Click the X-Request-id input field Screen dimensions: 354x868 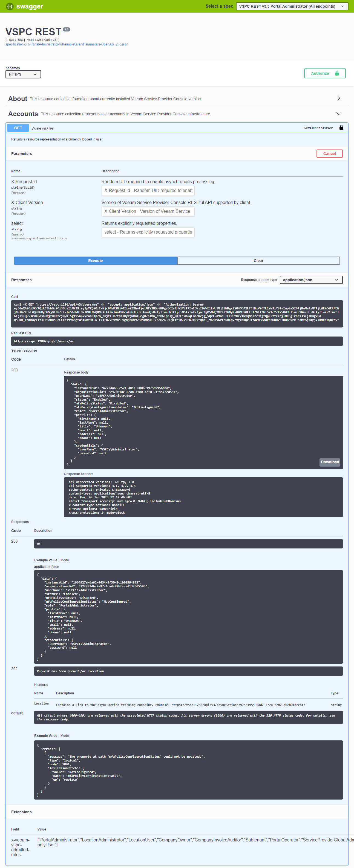tap(148, 190)
